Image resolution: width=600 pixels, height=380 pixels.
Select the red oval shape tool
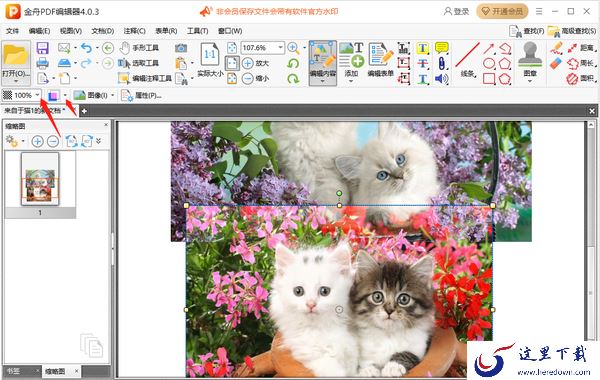click(x=489, y=63)
